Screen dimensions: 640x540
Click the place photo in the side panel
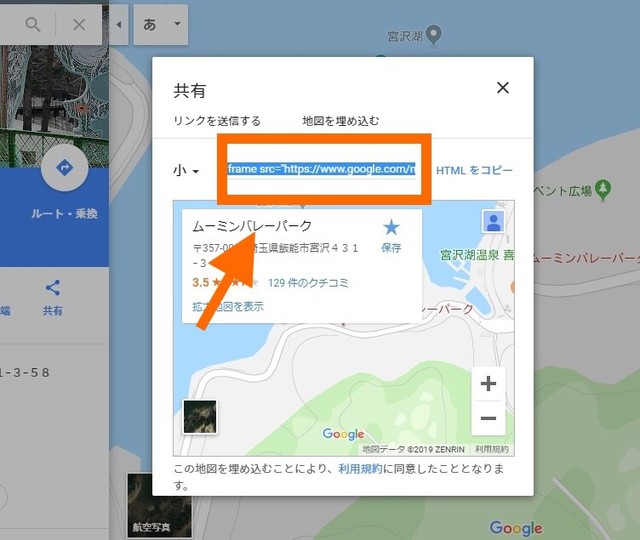point(54,106)
